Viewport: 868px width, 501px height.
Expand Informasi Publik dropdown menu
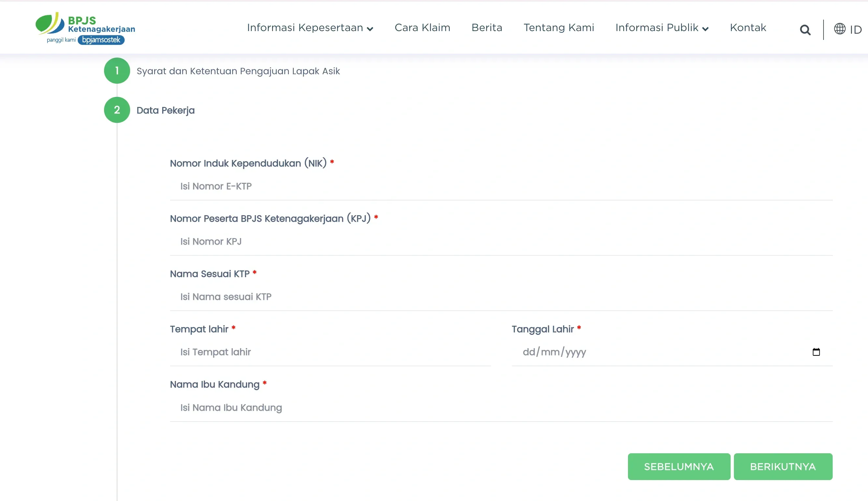pos(662,28)
